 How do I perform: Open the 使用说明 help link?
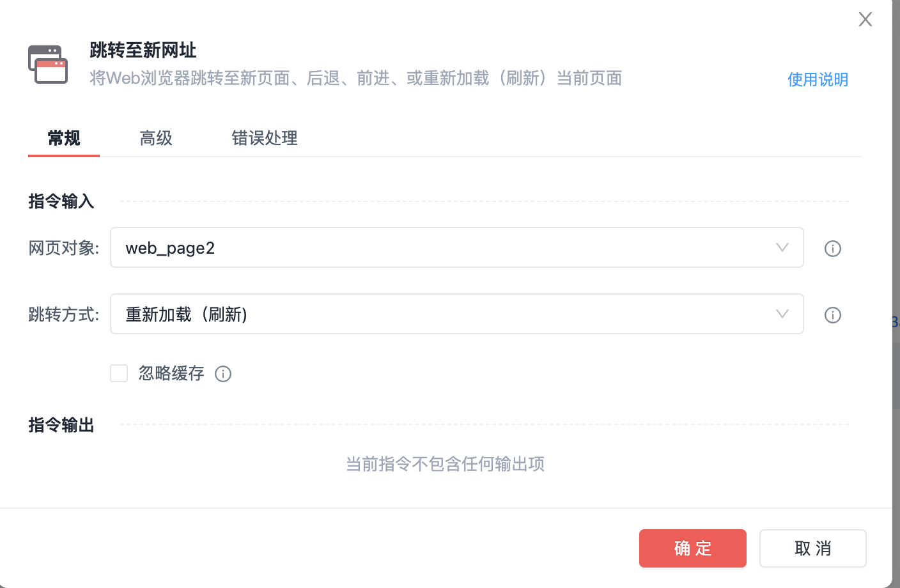[818, 79]
